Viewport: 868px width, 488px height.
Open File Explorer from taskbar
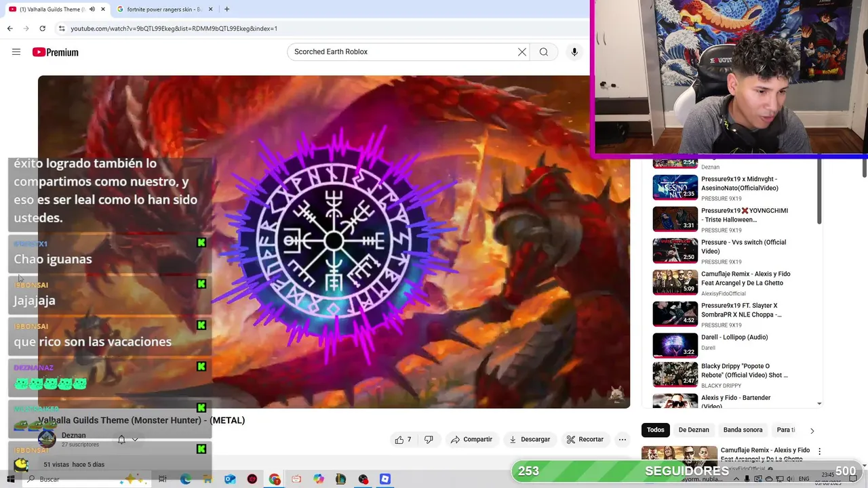(208, 479)
